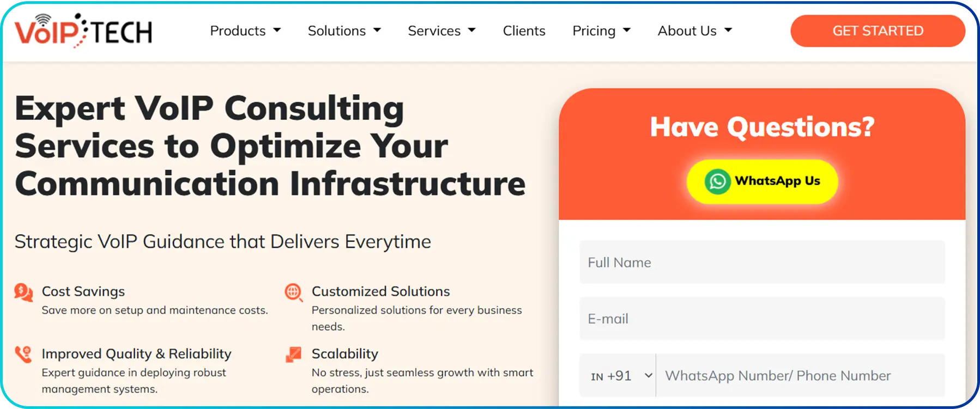Screen dimensions: 980x409
Task: Focus the Full Name input field
Action: [762, 263]
